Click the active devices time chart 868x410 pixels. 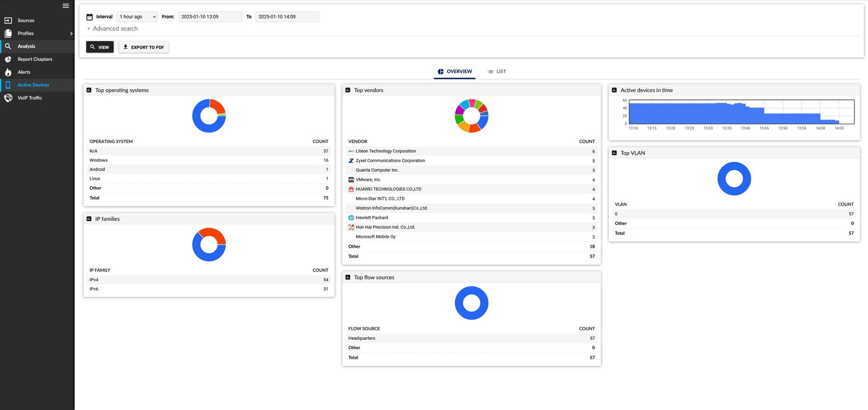tap(741, 112)
